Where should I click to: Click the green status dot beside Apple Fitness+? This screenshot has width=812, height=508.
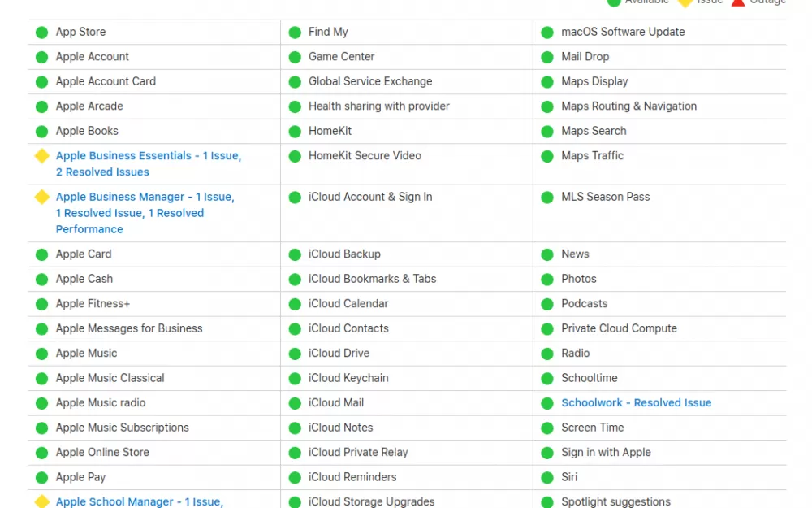point(42,304)
